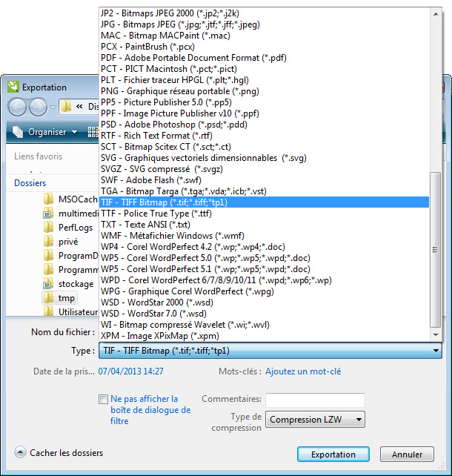Click the back navigation arrow button
The width and height of the screenshot is (452, 476).
tap(17, 106)
